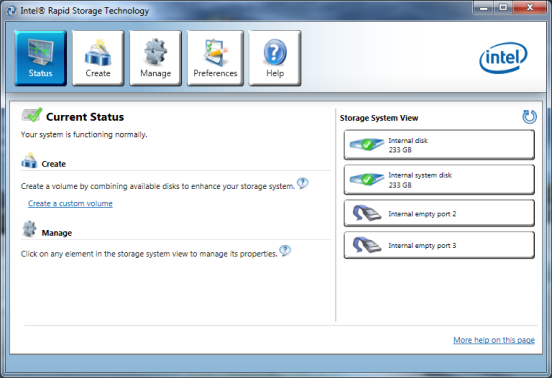Image resolution: width=552 pixels, height=378 pixels.
Task: Open the Status tab
Action: [40, 58]
